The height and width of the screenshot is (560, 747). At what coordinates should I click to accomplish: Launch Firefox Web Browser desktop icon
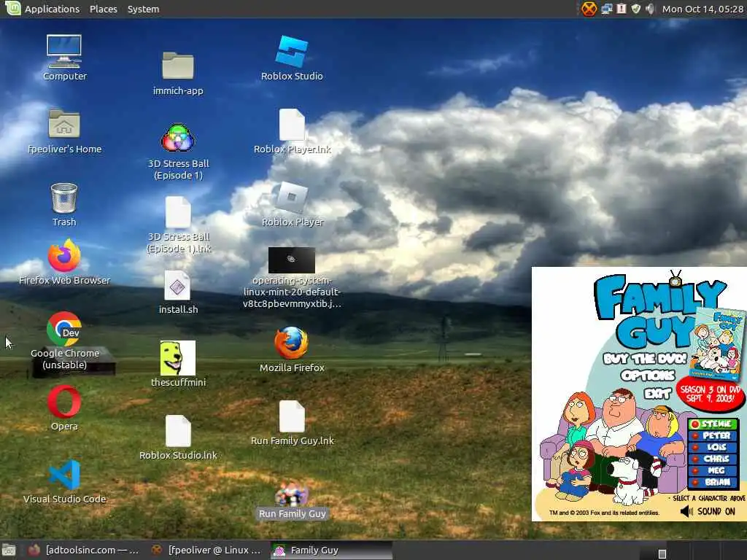point(64,256)
